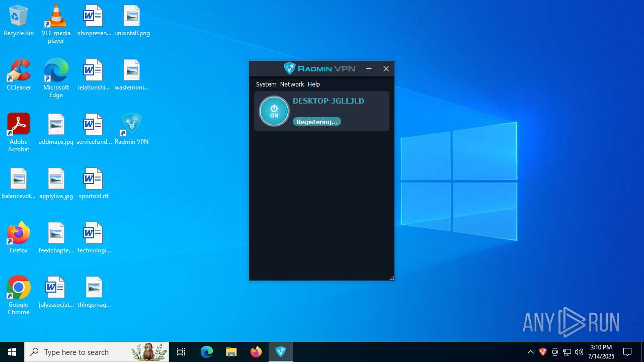
Task: Select the servicefund... Word document
Action: [x=94, y=130]
